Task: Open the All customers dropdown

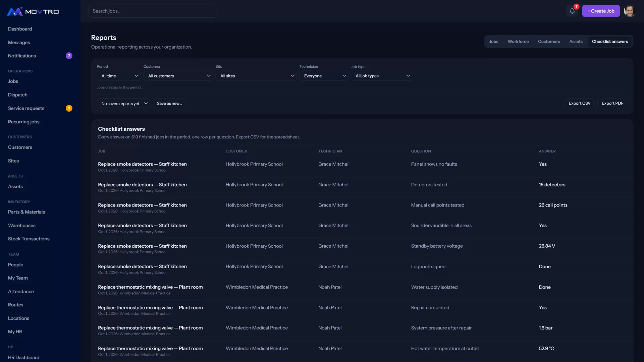Action: (x=178, y=76)
